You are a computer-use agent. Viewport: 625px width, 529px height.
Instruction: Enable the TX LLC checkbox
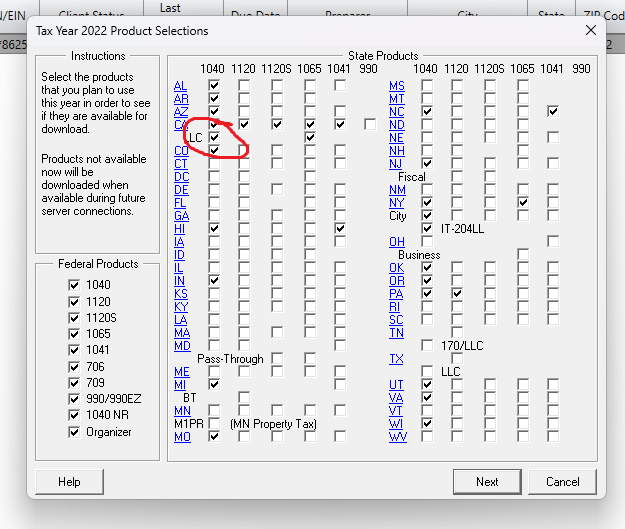(428, 371)
